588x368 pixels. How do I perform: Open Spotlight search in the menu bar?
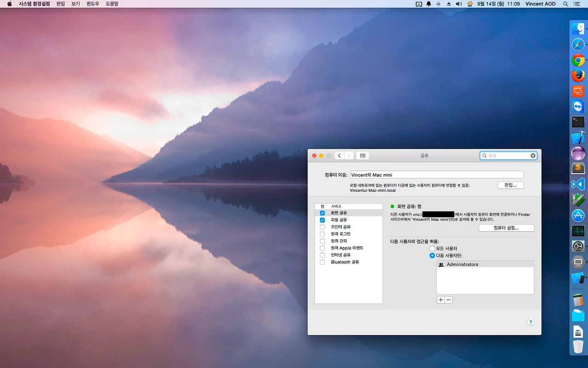click(x=565, y=4)
